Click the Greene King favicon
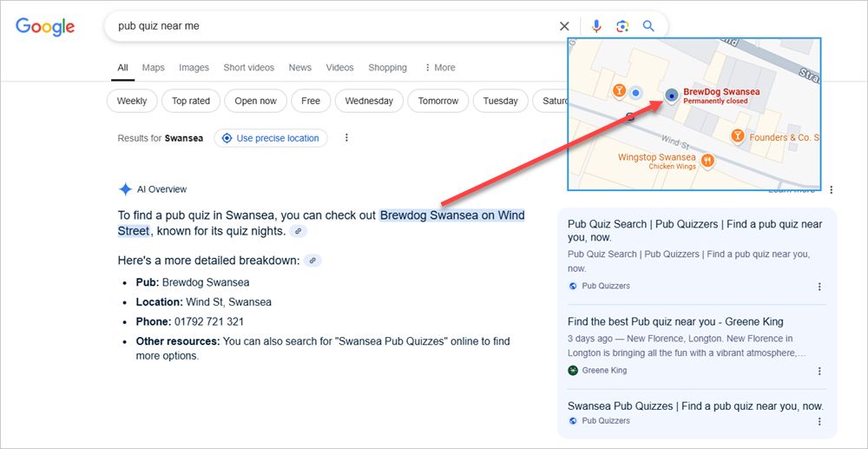The width and height of the screenshot is (868, 449). pyautogui.click(x=573, y=370)
